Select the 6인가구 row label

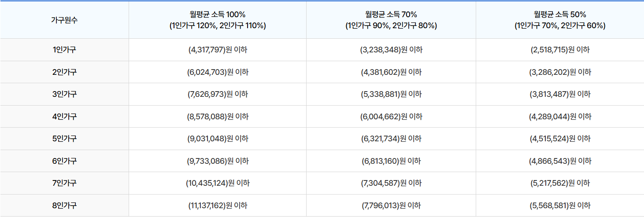coord(64,161)
